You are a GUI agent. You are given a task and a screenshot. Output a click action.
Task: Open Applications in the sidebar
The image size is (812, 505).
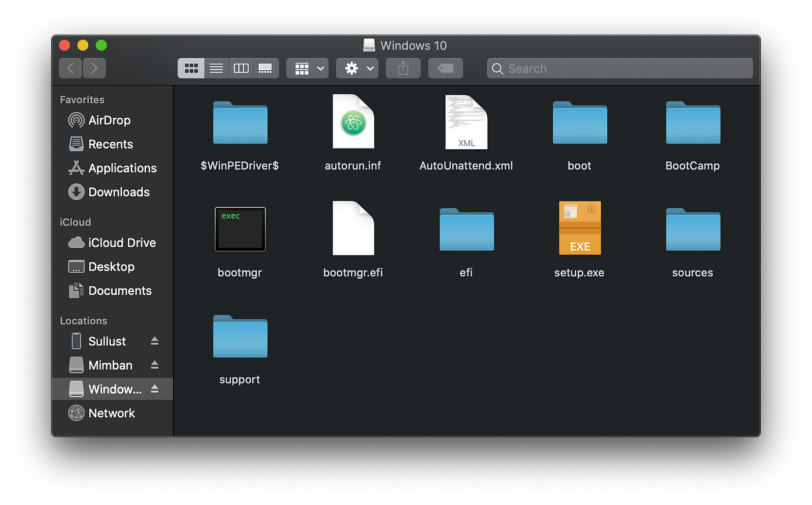(x=113, y=168)
